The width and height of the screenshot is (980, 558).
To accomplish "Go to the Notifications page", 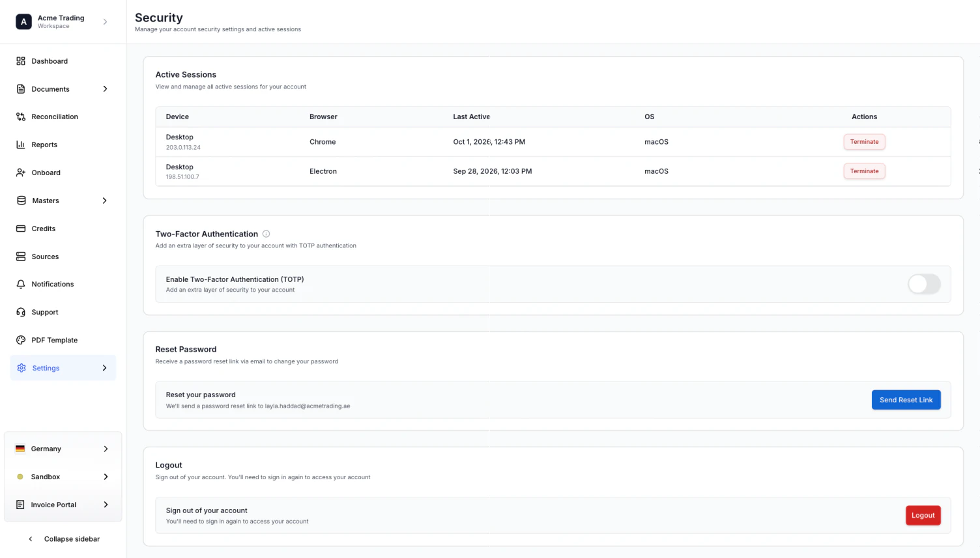I will pos(63,284).
